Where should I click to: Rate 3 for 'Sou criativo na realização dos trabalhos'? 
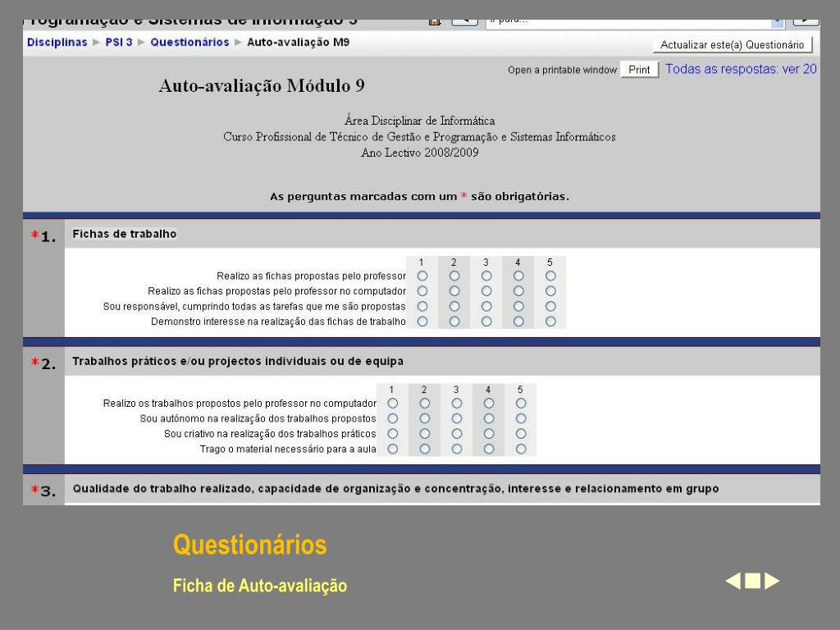pos(456,434)
